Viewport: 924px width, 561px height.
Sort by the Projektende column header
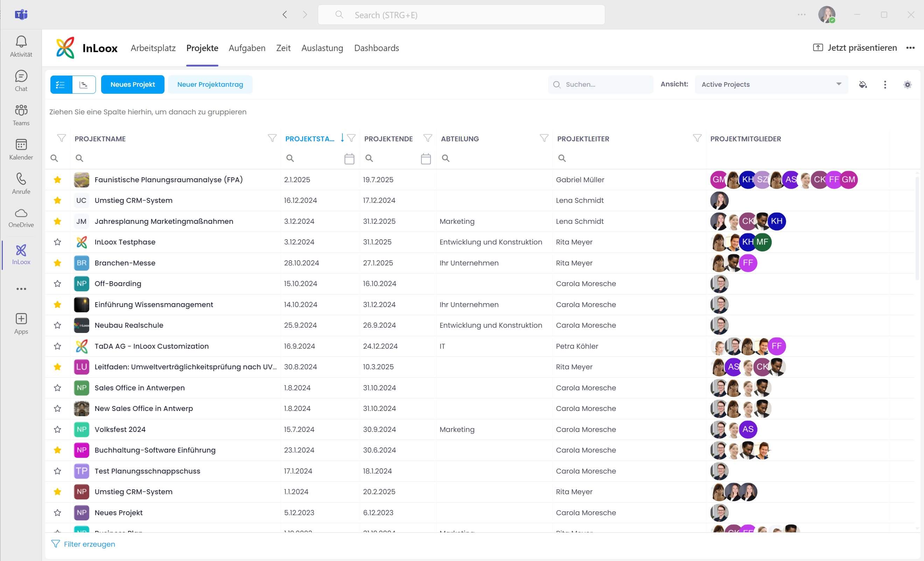(388, 139)
